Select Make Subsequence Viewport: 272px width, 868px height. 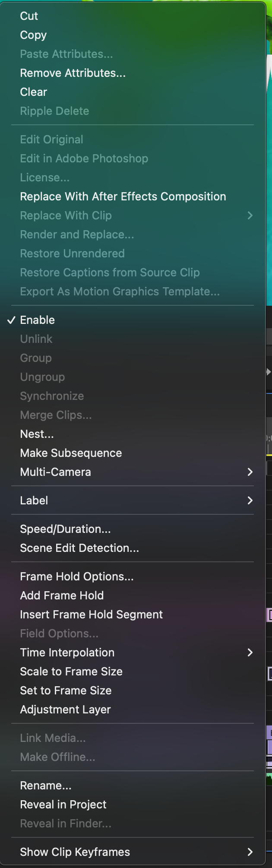coord(71,453)
